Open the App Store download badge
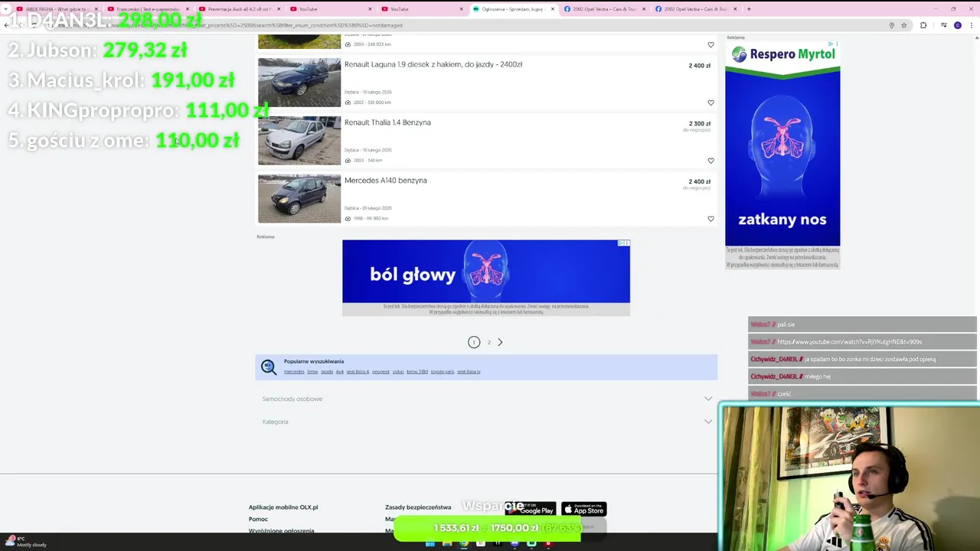 tap(584, 509)
